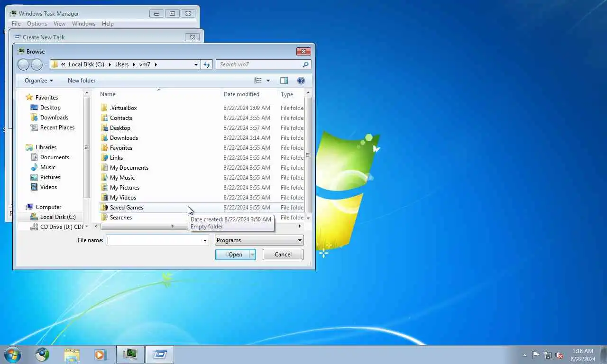Select the Music library

[x=48, y=167]
